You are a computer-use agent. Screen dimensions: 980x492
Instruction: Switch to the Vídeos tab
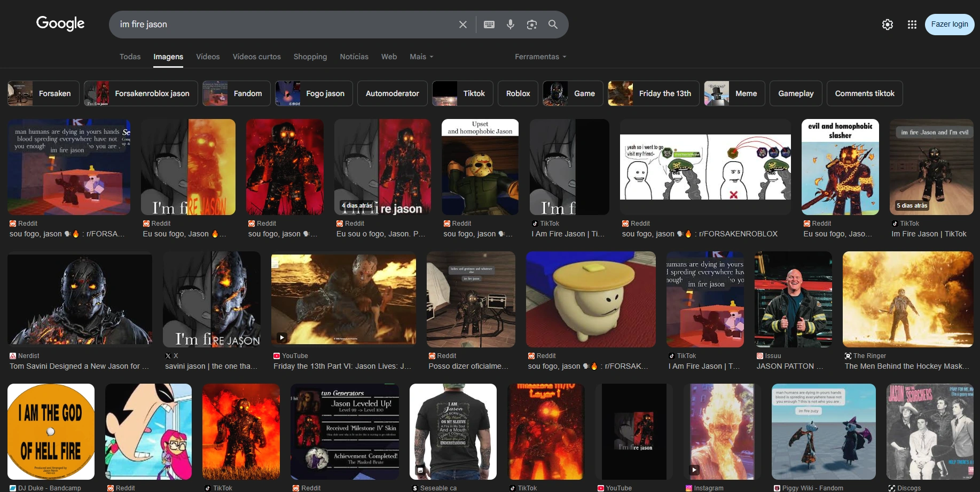208,57
